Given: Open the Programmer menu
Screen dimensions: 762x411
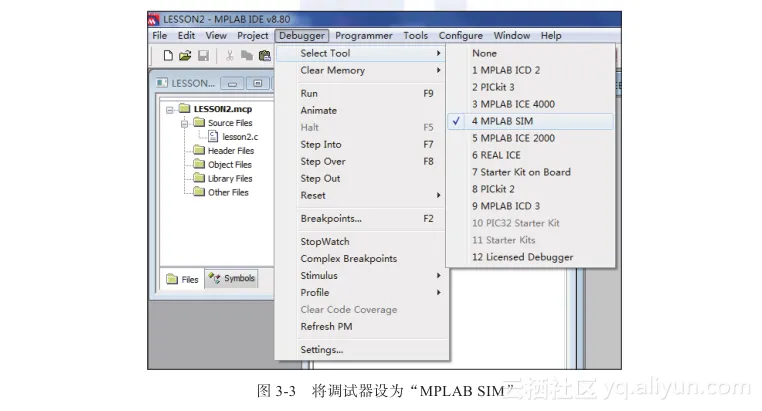Looking at the screenshot, I should [x=364, y=35].
